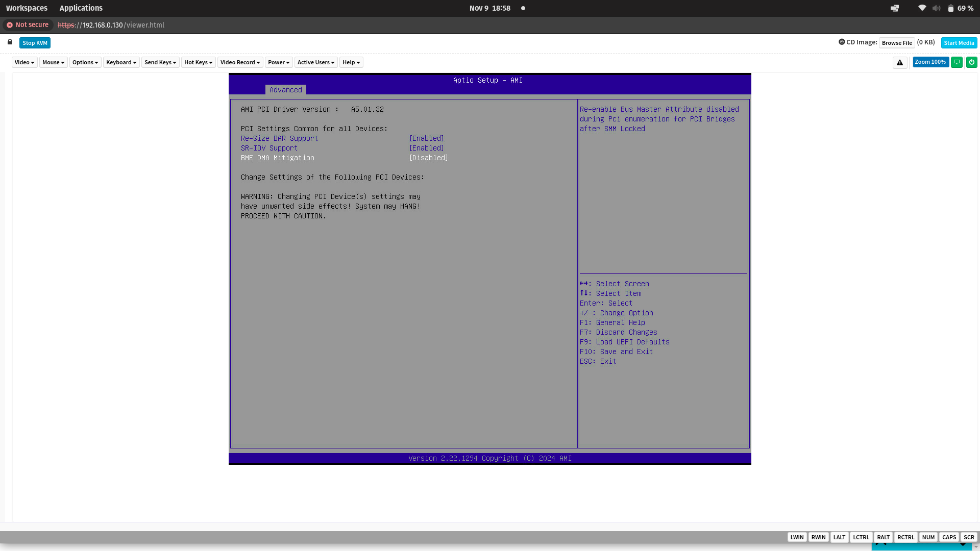Toggle the CAPS lock indicator
The width and height of the screenshot is (980, 551).
[949, 537]
